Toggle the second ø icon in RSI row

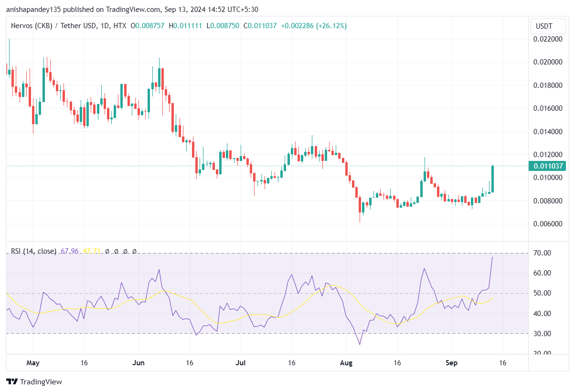(x=117, y=251)
